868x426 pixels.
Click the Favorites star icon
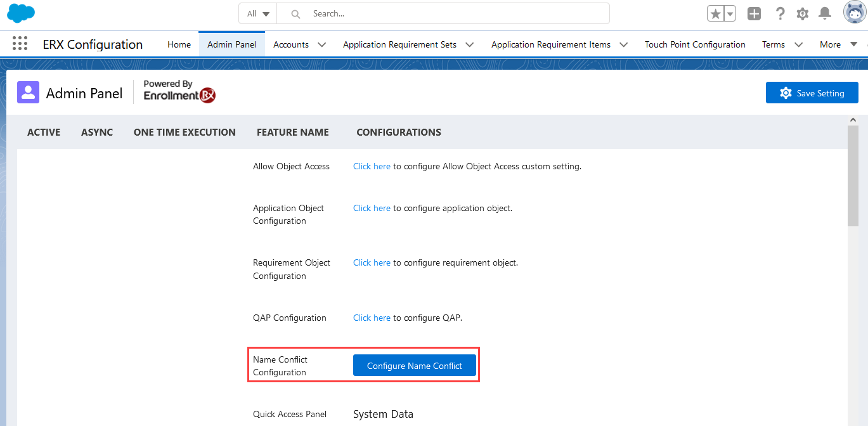[715, 14]
